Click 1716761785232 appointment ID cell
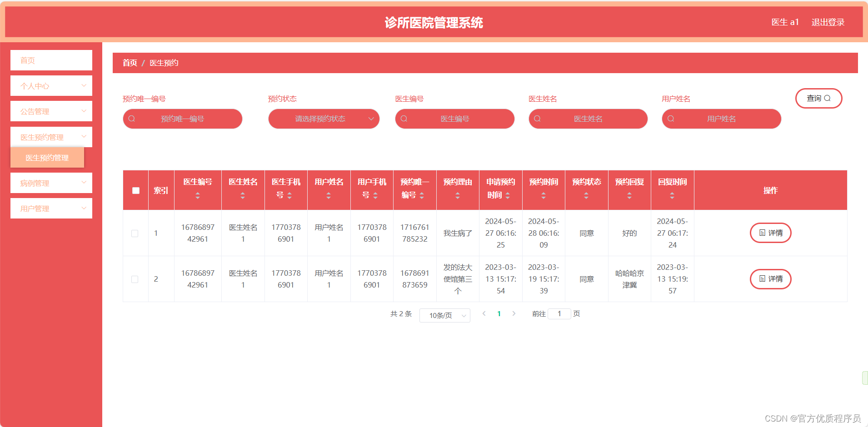The width and height of the screenshot is (868, 427). 415,233
